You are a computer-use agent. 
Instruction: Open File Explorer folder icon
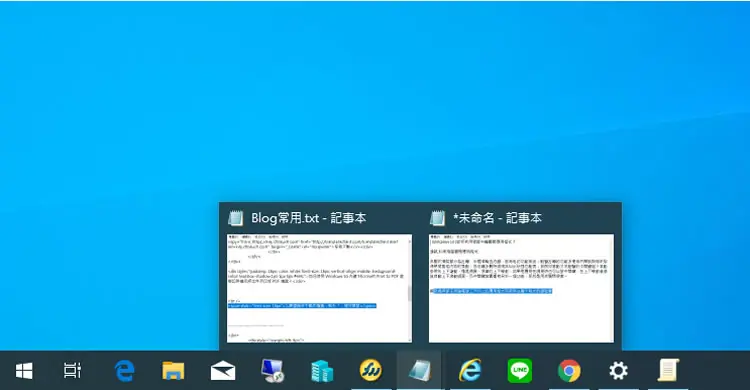(x=173, y=371)
